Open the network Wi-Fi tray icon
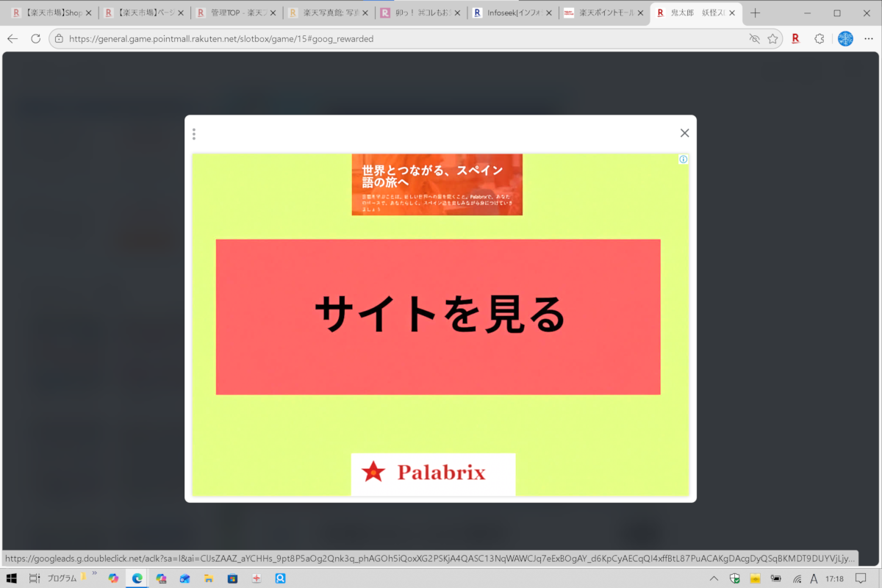Image resolution: width=882 pixels, height=588 pixels. coord(797,578)
